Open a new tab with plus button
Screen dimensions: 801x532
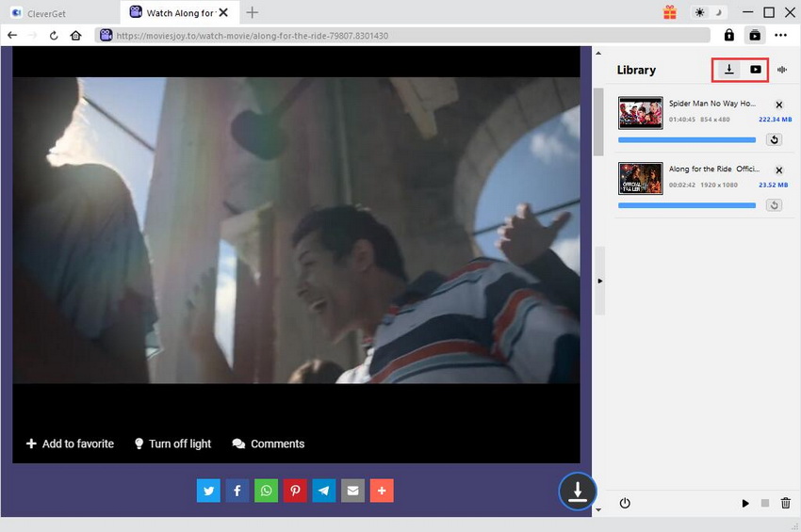(x=253, y=12)
